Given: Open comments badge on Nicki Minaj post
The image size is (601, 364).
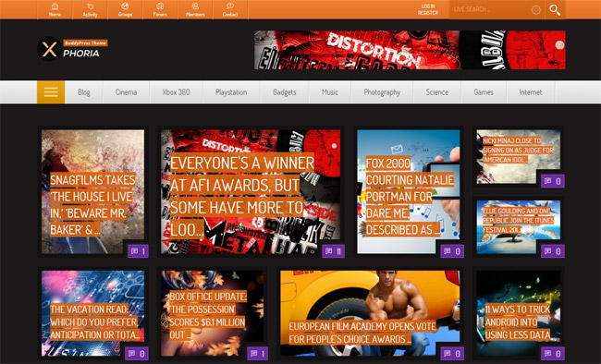Looking at the screenshot, I should pos(553,181).
